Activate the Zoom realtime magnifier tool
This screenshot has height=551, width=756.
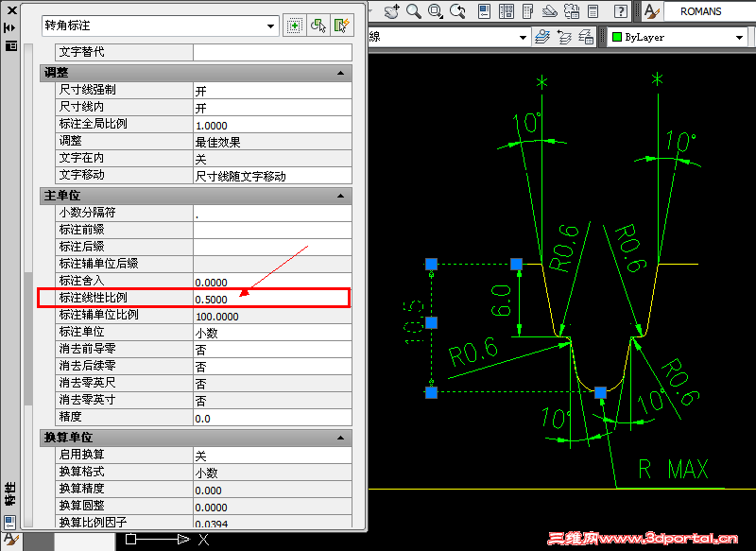coord(414,11)
